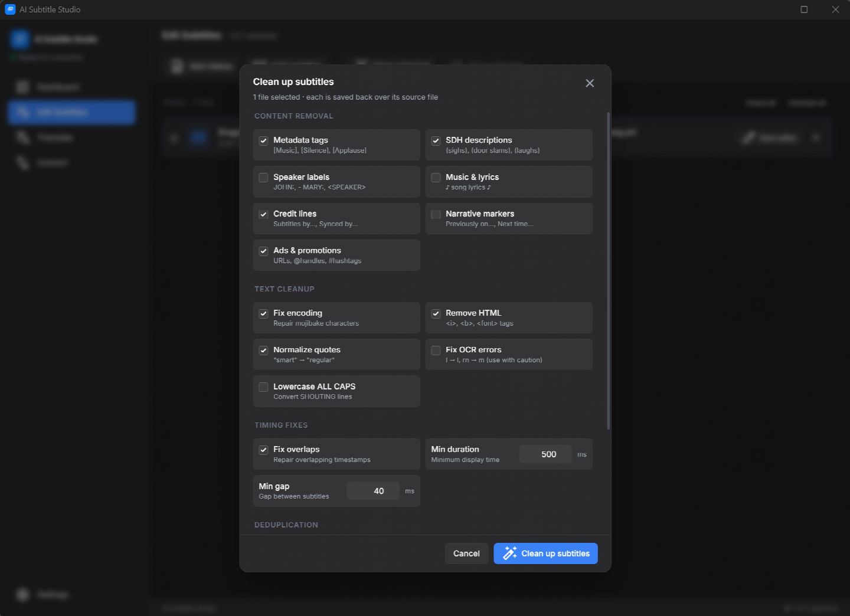Click the AI Subtitle Studio title bar icon
Screen dimensions: 850x616
pos(10,9)
